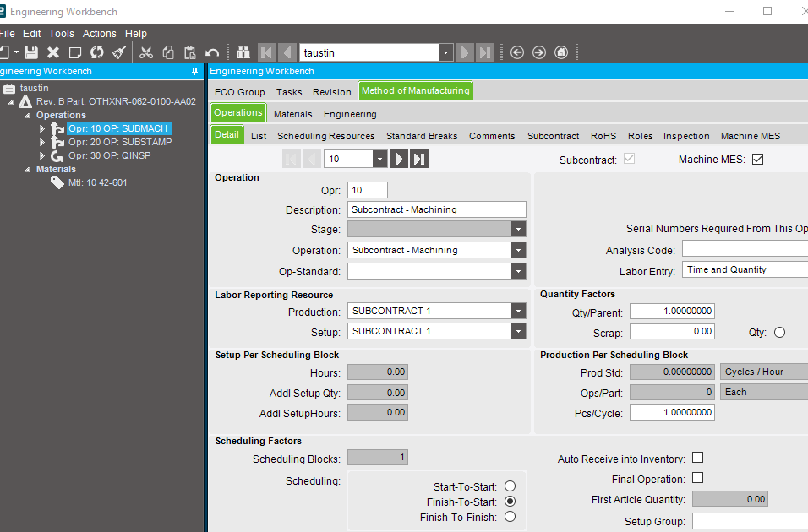
Task: Select the Cut icon
Action: point(145,52)
